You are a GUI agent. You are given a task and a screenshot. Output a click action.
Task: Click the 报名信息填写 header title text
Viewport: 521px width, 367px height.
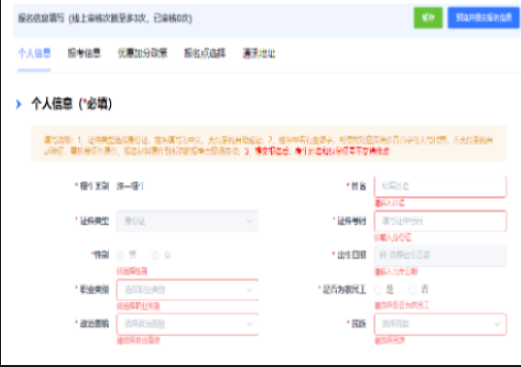[105, 18]
